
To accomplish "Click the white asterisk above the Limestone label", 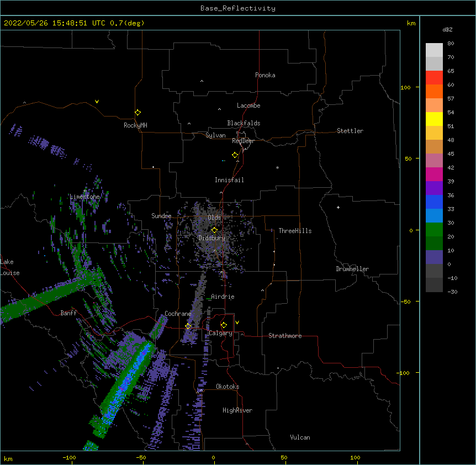I will [x=85, y=191].
